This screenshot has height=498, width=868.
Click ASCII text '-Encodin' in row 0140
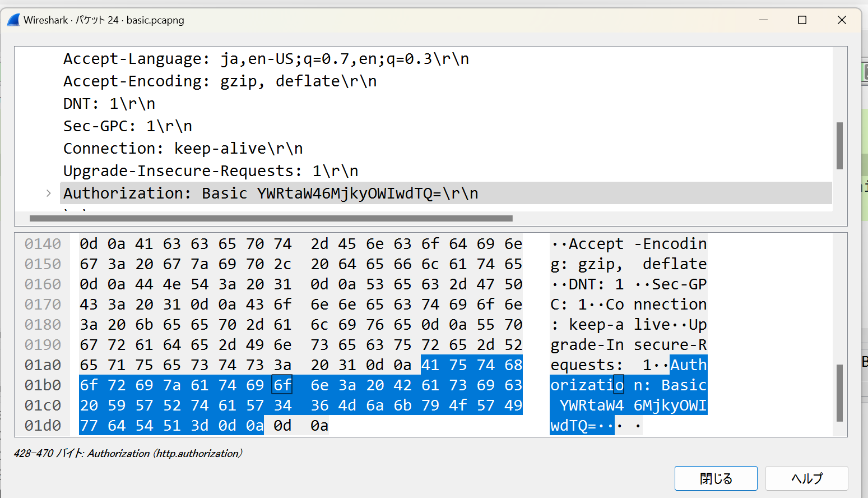pos(670,244)
